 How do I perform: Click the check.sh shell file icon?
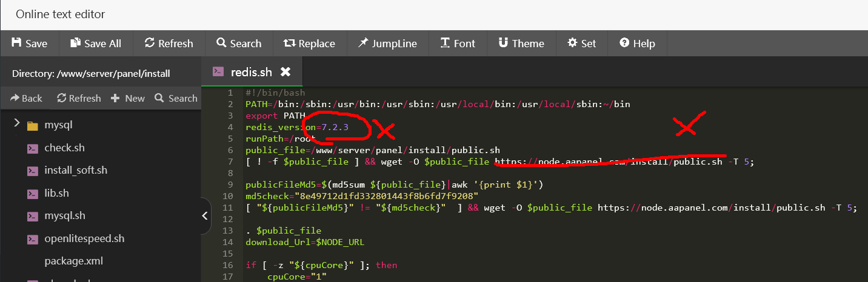click(33, 148)
